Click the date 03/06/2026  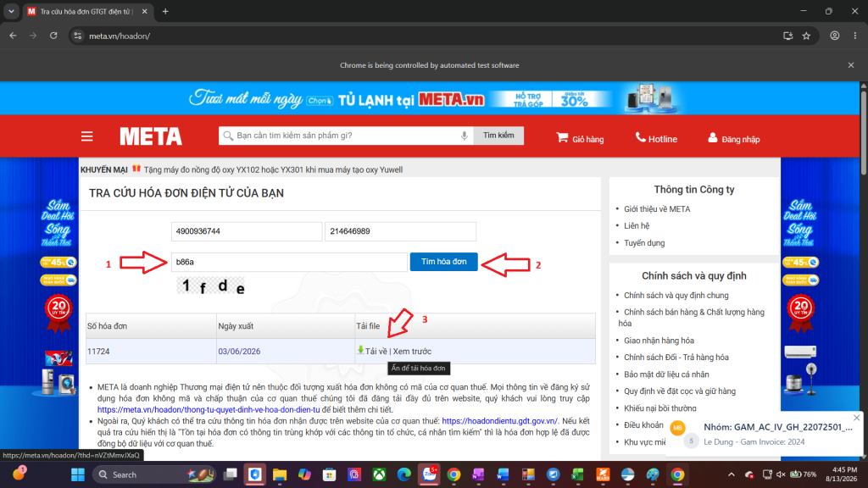[239, 352]
